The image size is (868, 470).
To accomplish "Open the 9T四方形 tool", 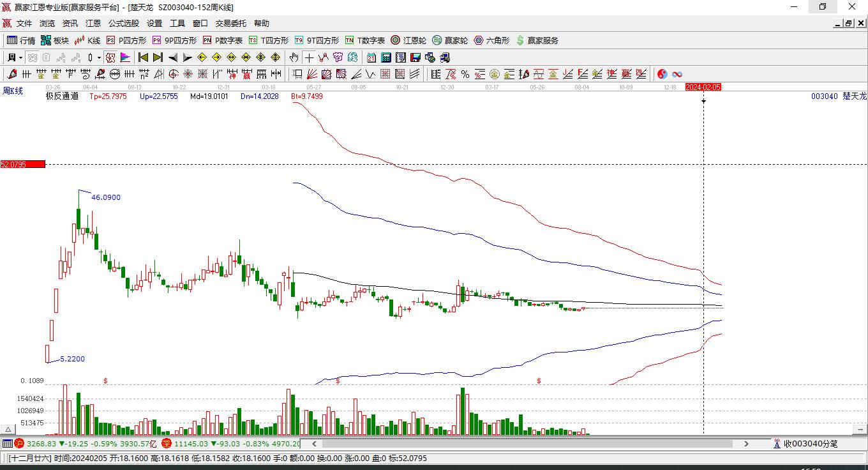I will click(317, 40).
